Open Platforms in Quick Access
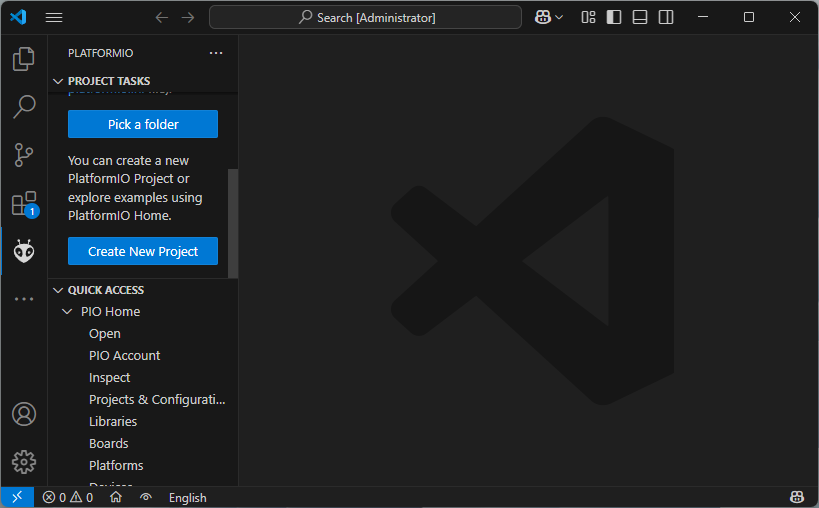 coord(116,465)
